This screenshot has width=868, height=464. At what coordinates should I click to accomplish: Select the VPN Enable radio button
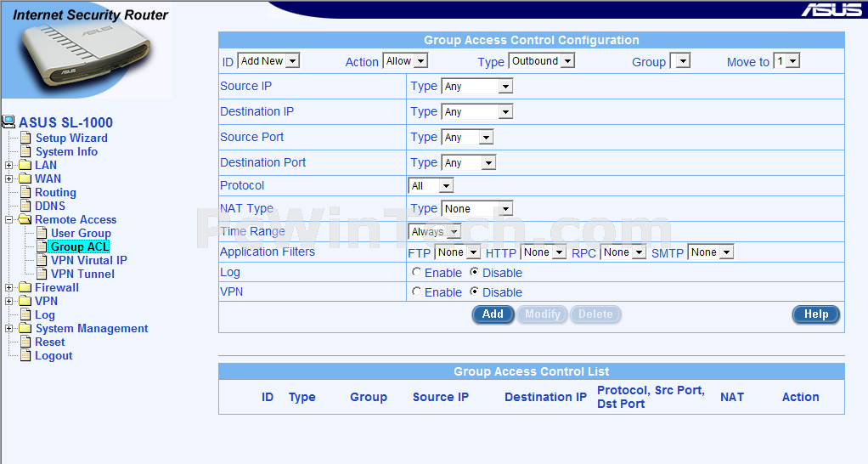pyautogui.click(x=416, y=291)
